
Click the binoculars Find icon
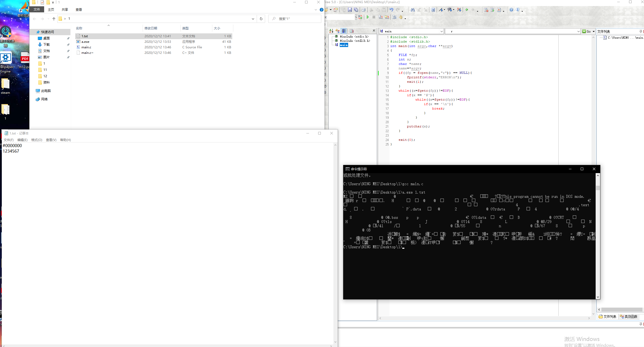click(413, 10)
